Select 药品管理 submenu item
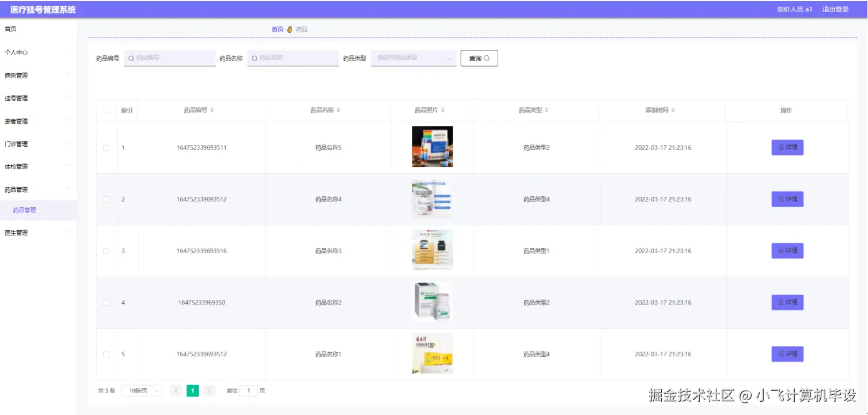The image size is (868, 415). coord(38,210)
